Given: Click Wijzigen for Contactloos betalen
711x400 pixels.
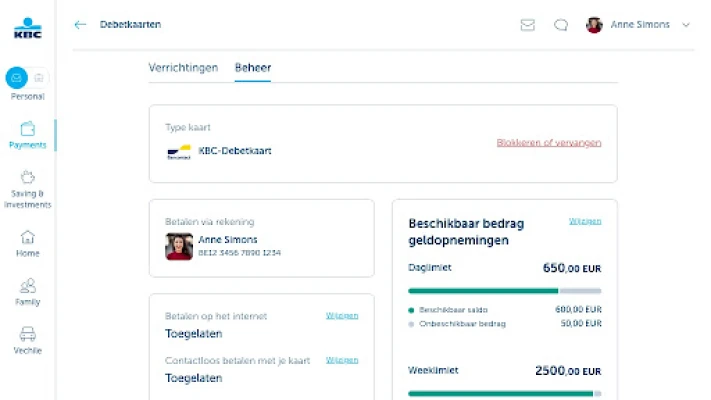Looking at the screenshot, I should click(342, 360).
